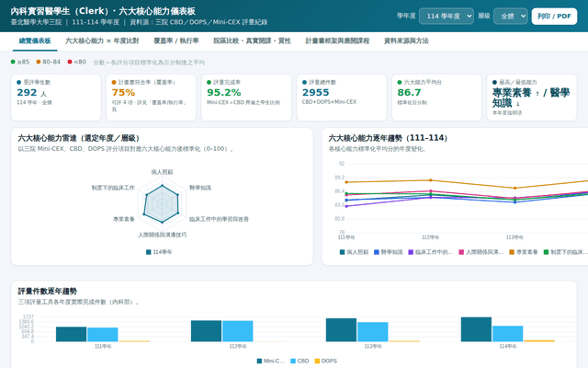This screenshot has height=368, width=588.
Task: Click the 專業素養 radar axis label
Action: coord(124,219)
